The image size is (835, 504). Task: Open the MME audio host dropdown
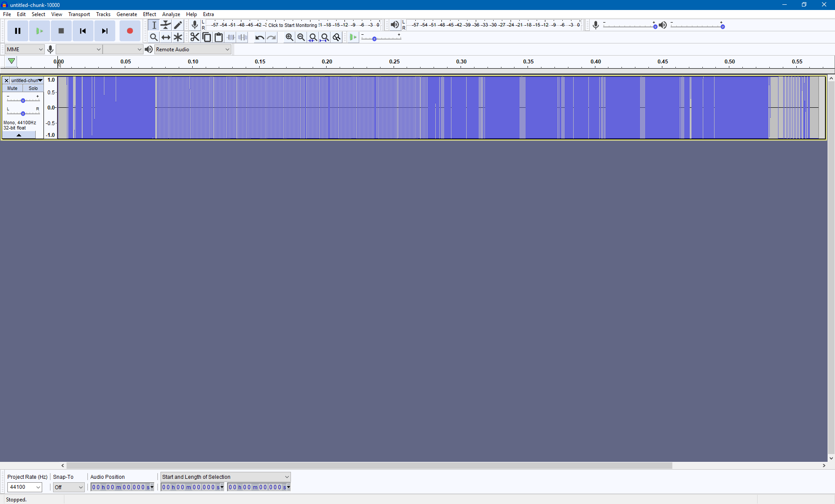25,50
